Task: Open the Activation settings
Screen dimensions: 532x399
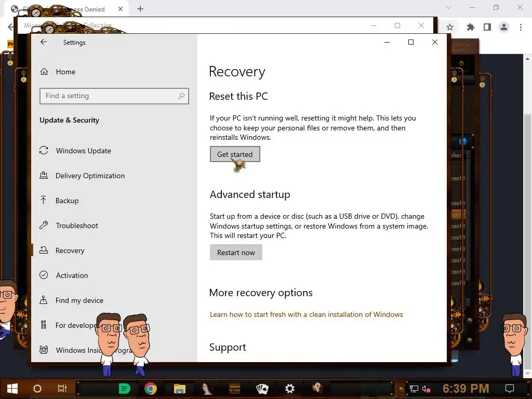Action: (x=72, y=275)
